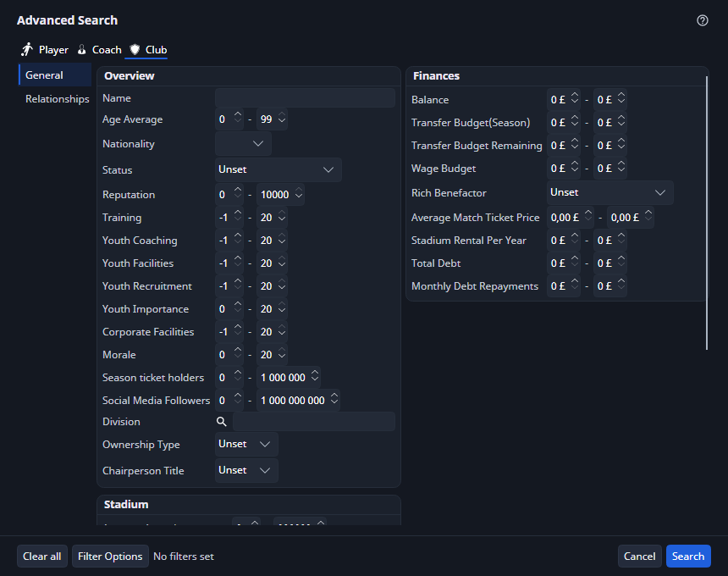Click Transfer Budget Remaining maximum stepper
Image resolution: width=728 pixels, height=576 pixels.
(x=610, y=146)
